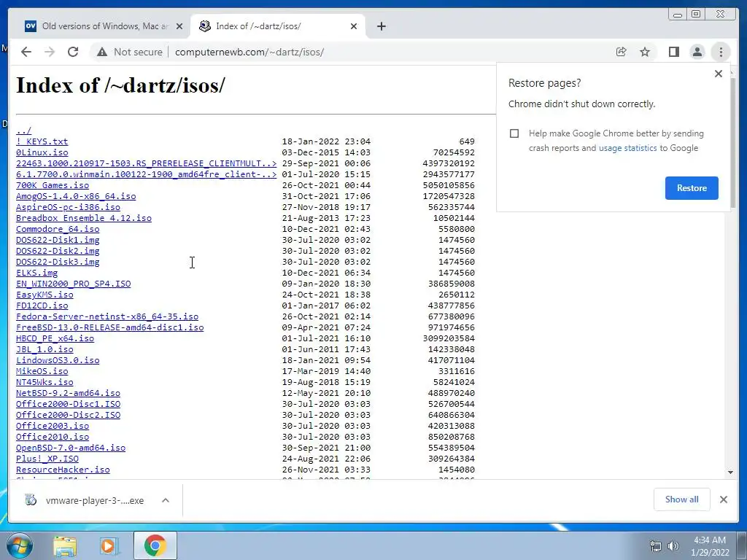Reload the current page
Image resolution: width=747 pixels, height=560 pixels.
point(73,52)
